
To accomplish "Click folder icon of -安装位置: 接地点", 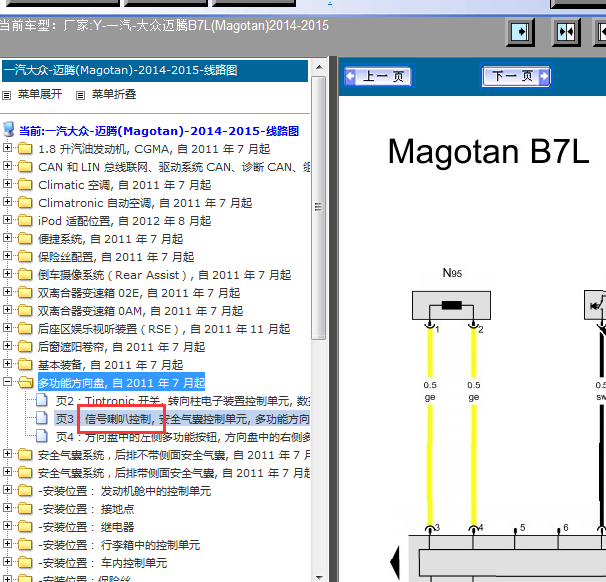I will (x=25, y=509).
